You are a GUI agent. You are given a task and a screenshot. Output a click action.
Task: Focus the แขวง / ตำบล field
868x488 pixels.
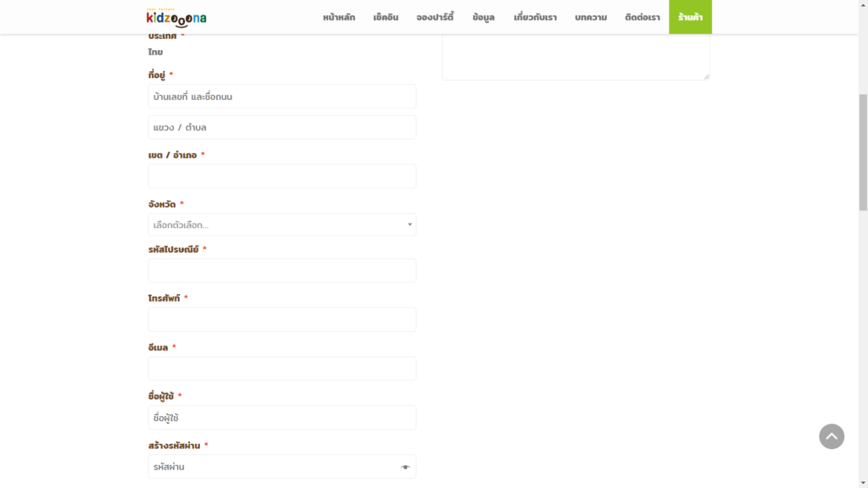coord(281,127)
